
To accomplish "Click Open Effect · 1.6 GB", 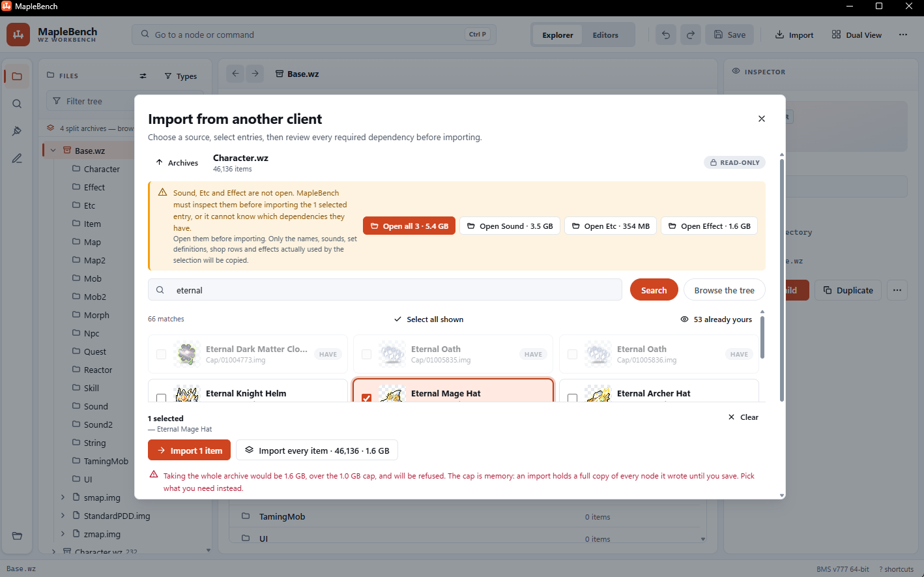I will click(x=709, y=226).
